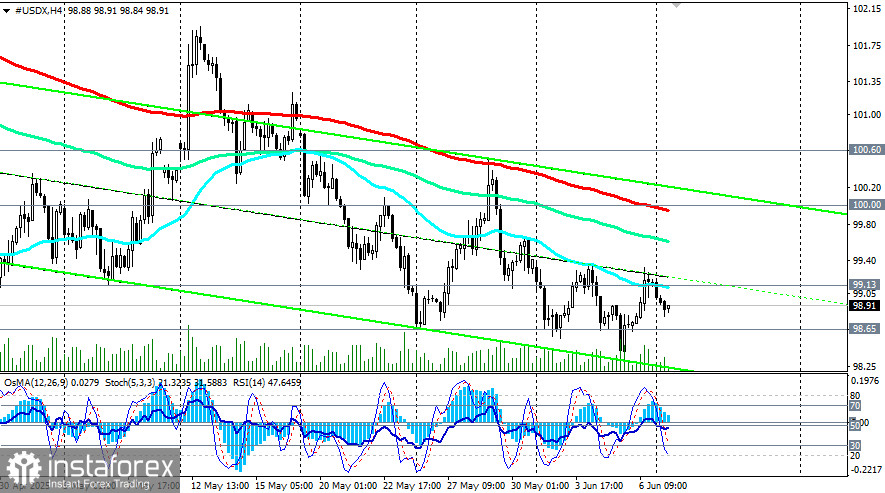Image resolution: width=885 pixels, height=493 pixels.
Task: Click the OsMA(12,26,9) indicator label
Action: [52, 382]
